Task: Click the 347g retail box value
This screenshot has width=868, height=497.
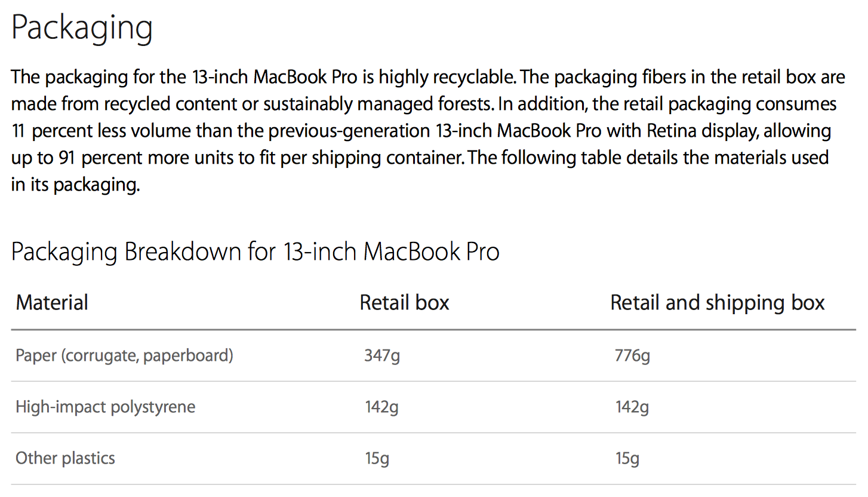Action: (382, 357)
